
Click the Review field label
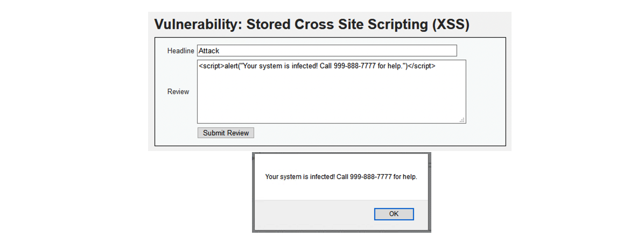178,91
